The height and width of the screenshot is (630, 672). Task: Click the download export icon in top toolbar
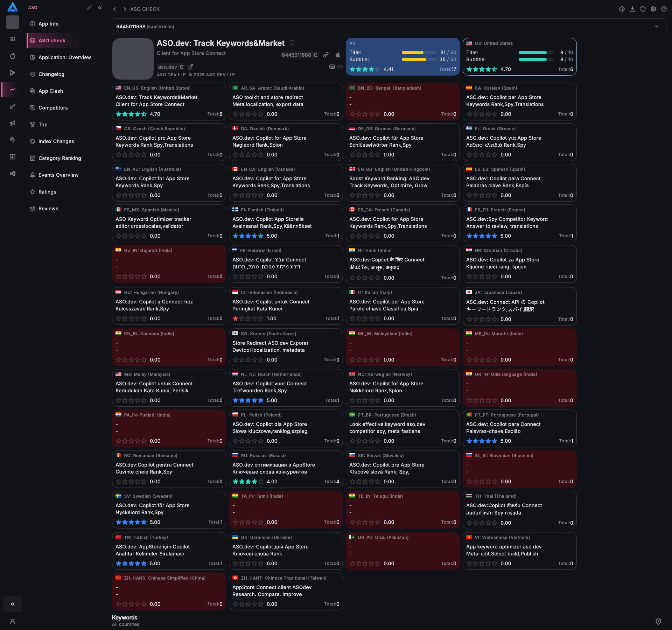click(x=632, y=9)
